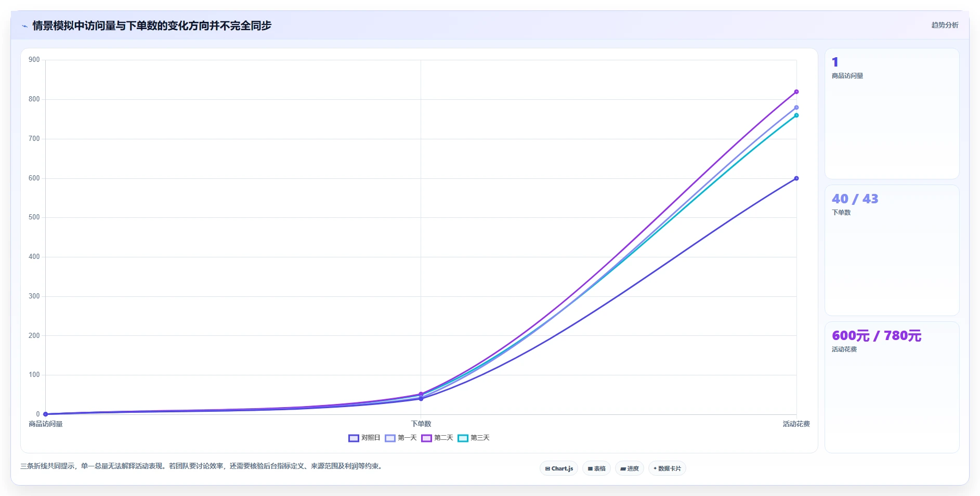Click the footnote text starting 三条折线共同提示
Image resolution: width=980 pixels, height=496 pixels.
coord(203,466)
